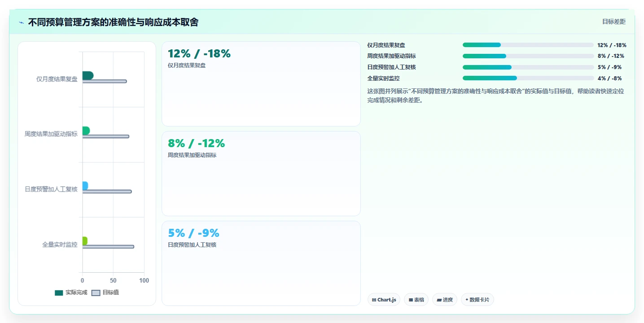This screenshot has width=644, height=323.
Task: Click the 12% / -18% value in the progress list
Action: (x=612, y=45)
